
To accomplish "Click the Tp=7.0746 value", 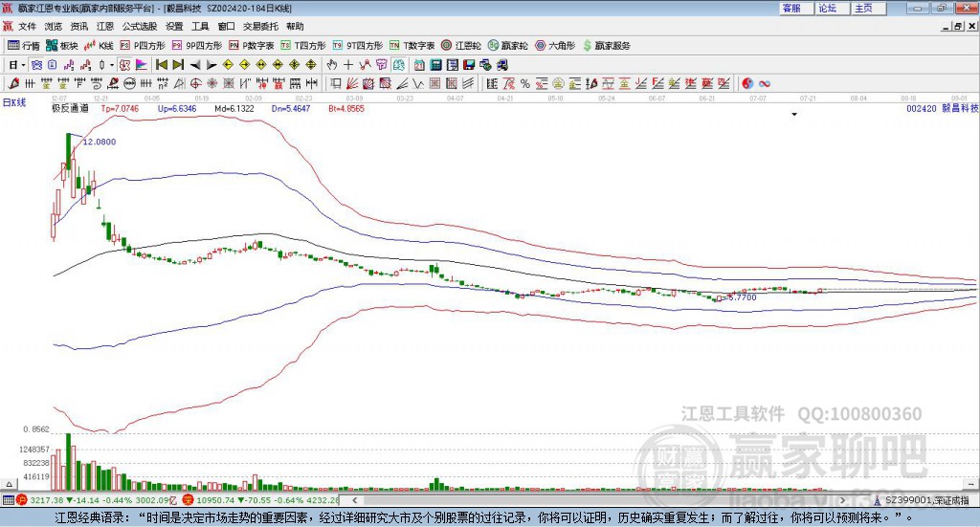I will pyautogui.click(x=120, y=109).
